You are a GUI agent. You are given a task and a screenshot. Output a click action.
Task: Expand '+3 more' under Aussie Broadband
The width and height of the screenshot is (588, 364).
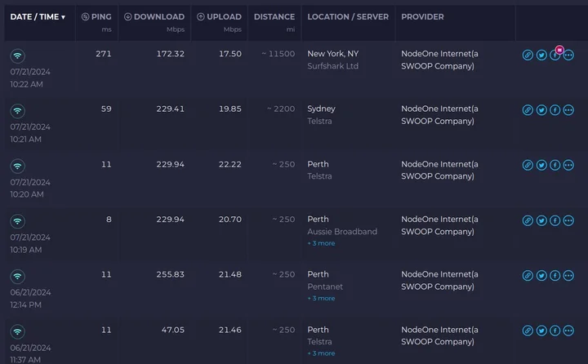point(321,243)
